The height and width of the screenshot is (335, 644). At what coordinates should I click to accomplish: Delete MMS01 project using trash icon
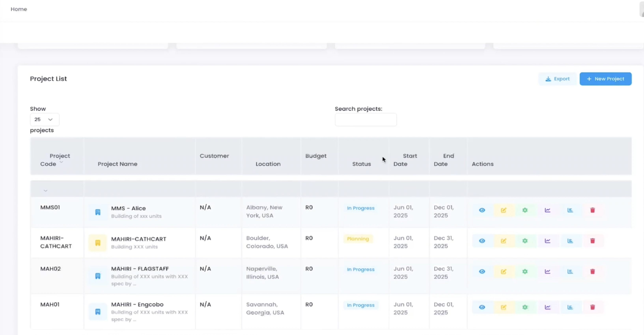click(592, 210)
